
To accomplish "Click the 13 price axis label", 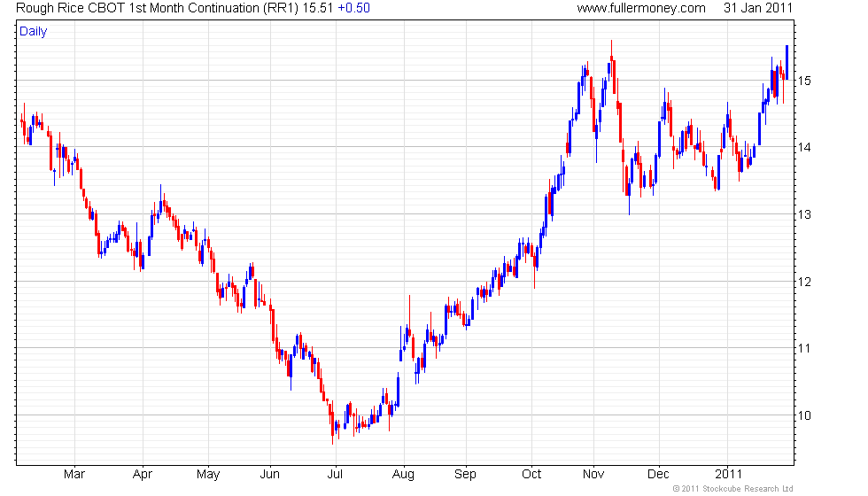I will (804, 214).
